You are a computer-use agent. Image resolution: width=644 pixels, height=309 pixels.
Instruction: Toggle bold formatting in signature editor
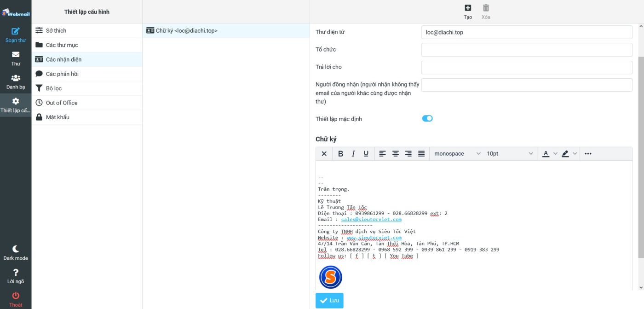[340, 154]
